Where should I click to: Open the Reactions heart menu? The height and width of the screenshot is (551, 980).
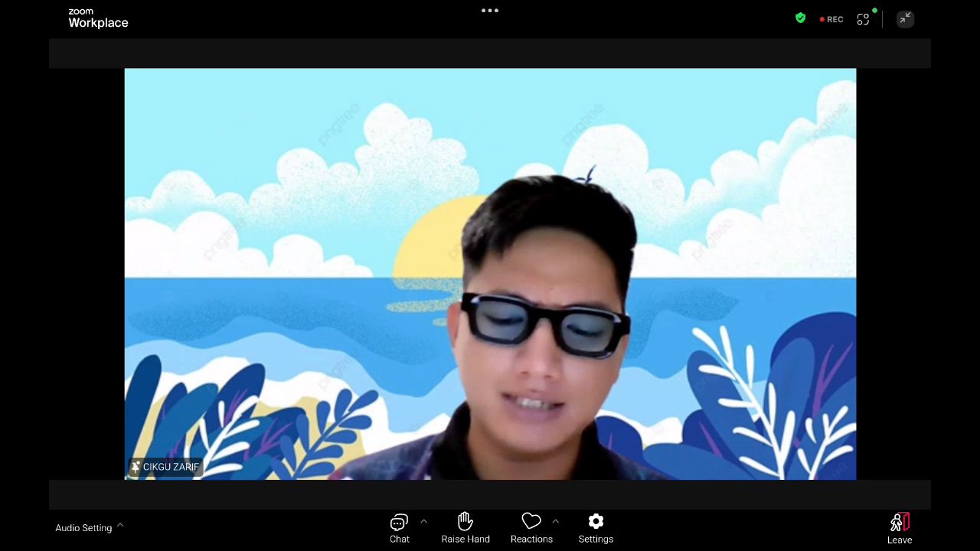click(x=531, y=528)
